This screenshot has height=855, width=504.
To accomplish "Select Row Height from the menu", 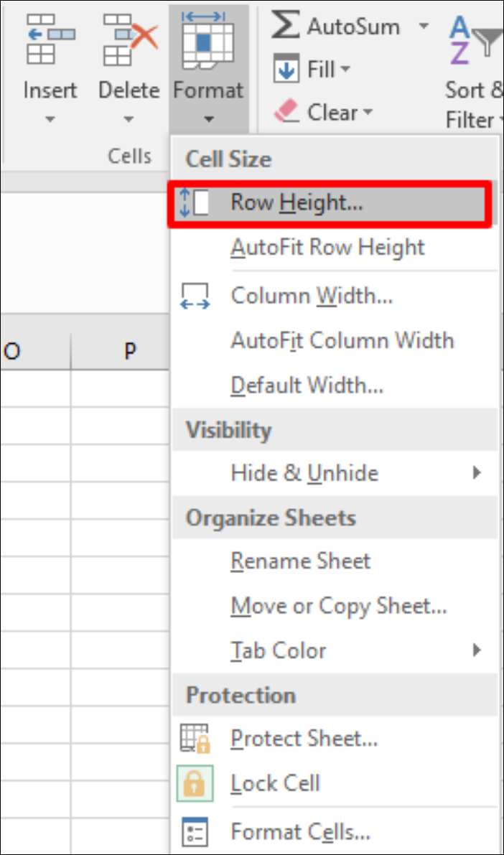I will pyautogui.click(x=297, y=203).
